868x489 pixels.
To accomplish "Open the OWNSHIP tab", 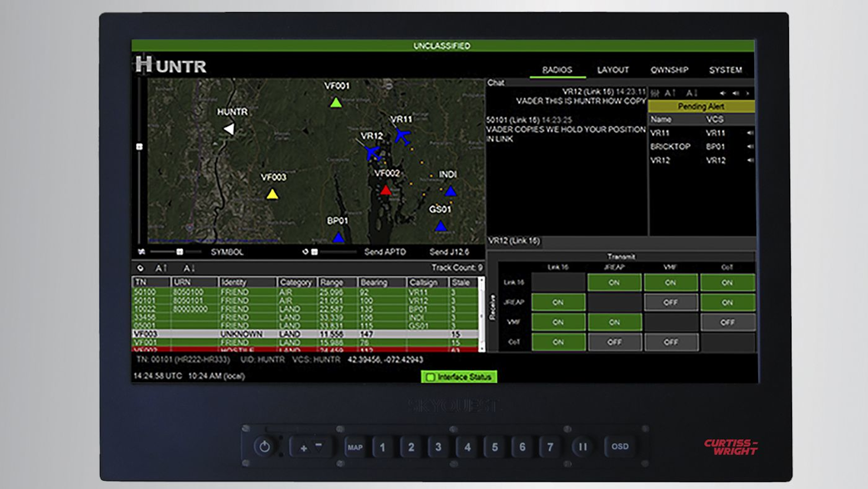I will click(669, 70).
